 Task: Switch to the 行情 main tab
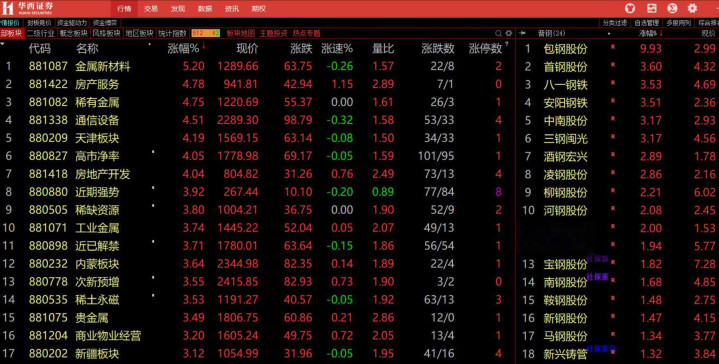(124, 9)
